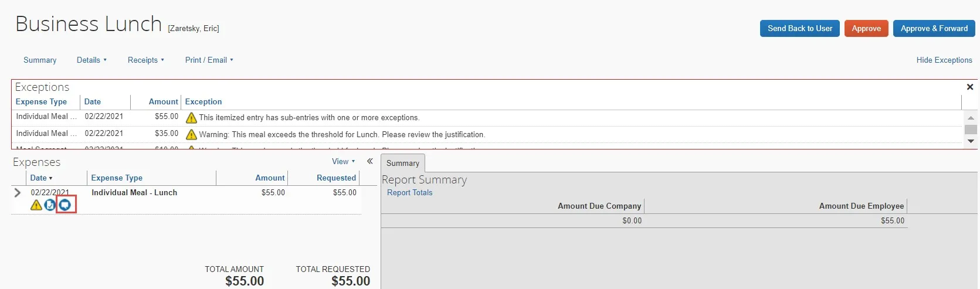Click warning icon beside $35.00 Lunch threshold exception
Viewport: 980px width, 289px height.
coord(191,135)
